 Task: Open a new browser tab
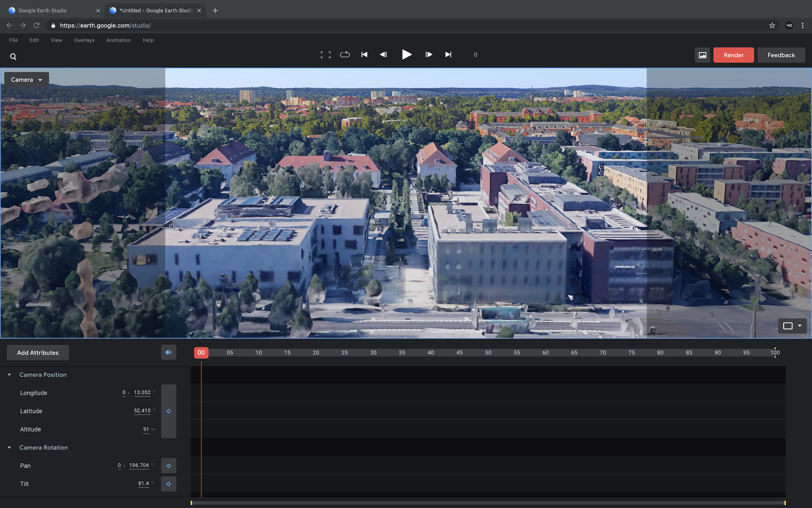click(x=215, y=11)
